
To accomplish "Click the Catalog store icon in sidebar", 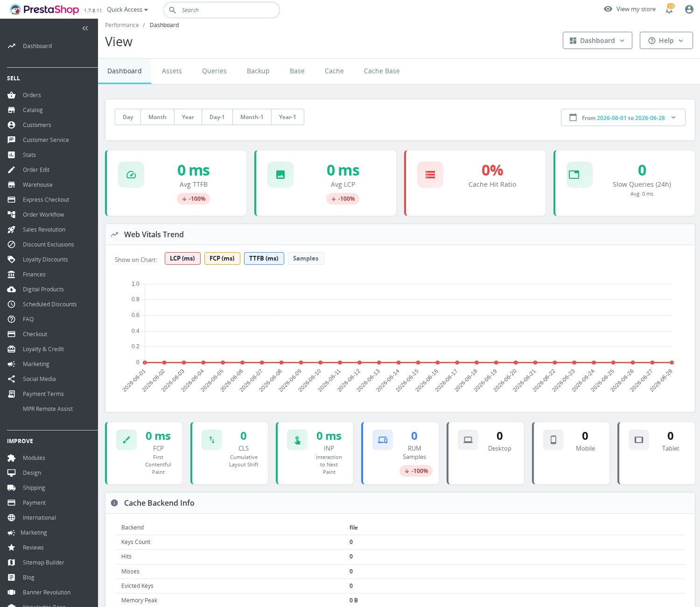I will tap(12, 110).
